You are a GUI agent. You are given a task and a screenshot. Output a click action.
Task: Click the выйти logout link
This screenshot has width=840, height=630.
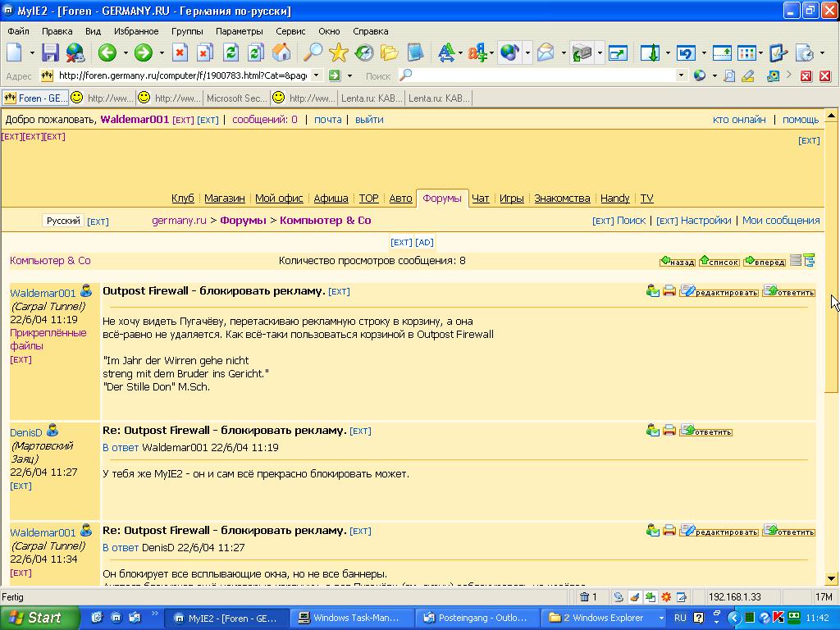tap(369, 120)
